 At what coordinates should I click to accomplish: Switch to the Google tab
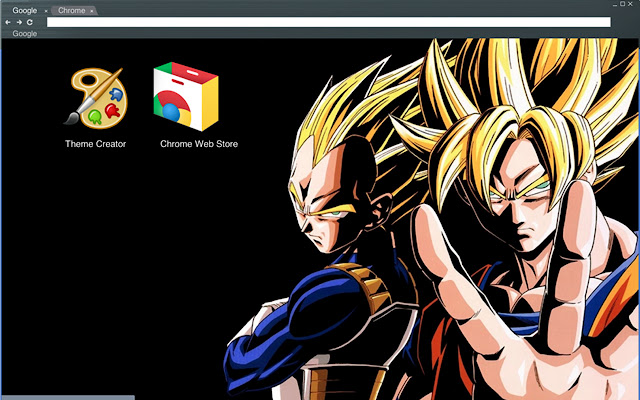point(24,11)
